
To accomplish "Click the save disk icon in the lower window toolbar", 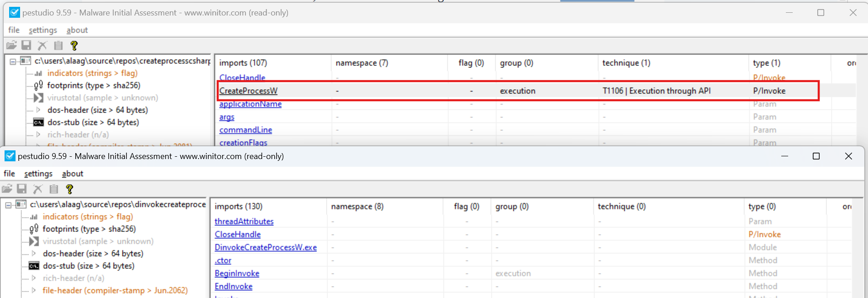I will coord(22,189).
